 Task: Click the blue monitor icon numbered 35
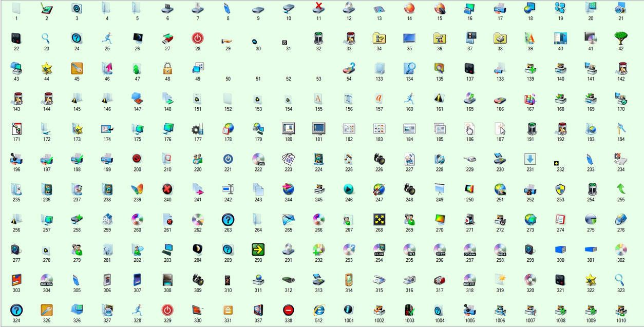pyautogui.click(x=409, y=38)
